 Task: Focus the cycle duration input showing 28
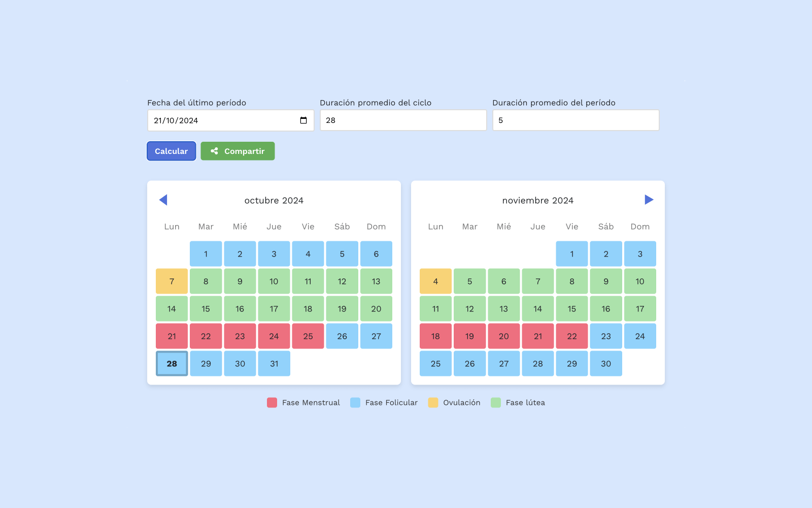tap(403, 120)
